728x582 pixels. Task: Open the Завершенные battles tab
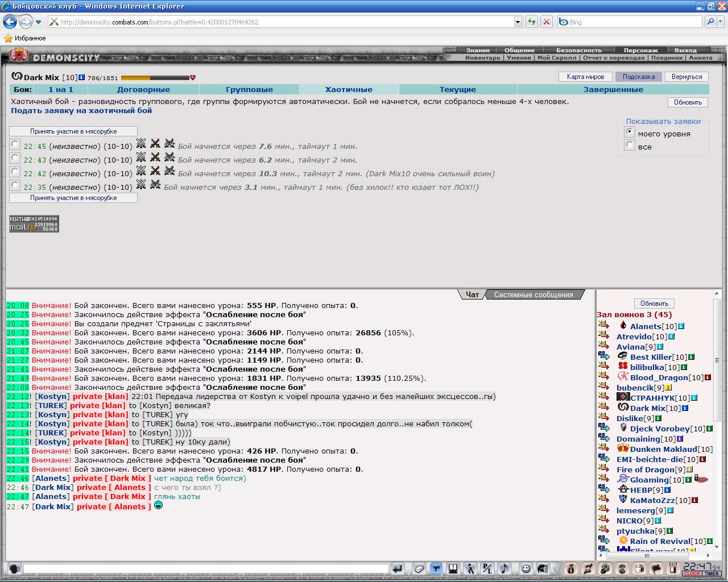click(x=613, y=89)
